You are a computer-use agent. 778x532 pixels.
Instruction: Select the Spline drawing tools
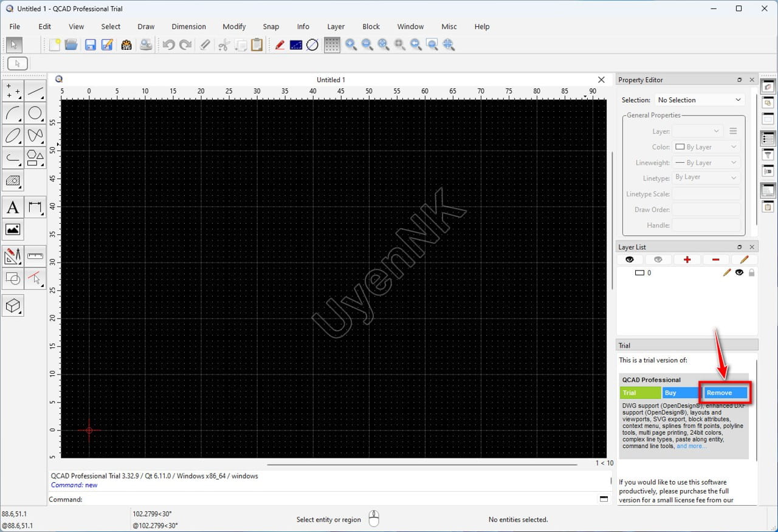click(35, 136)
